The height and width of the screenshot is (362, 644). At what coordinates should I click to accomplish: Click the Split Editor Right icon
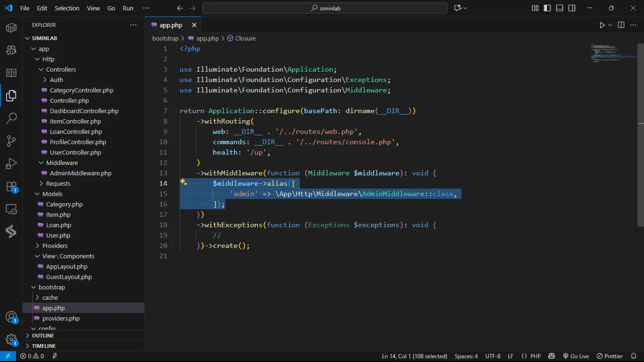coord(621,25)
